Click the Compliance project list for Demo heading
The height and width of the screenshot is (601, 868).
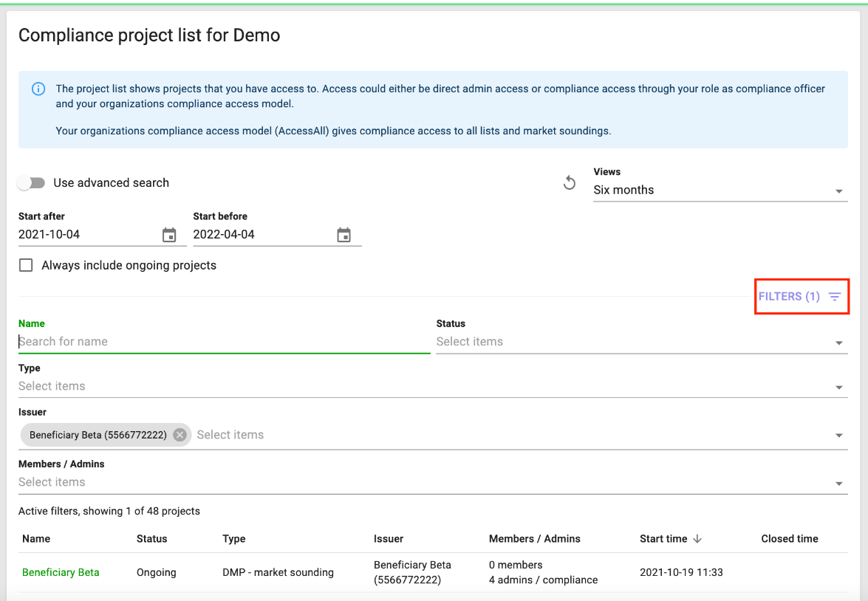click(149, 35)
